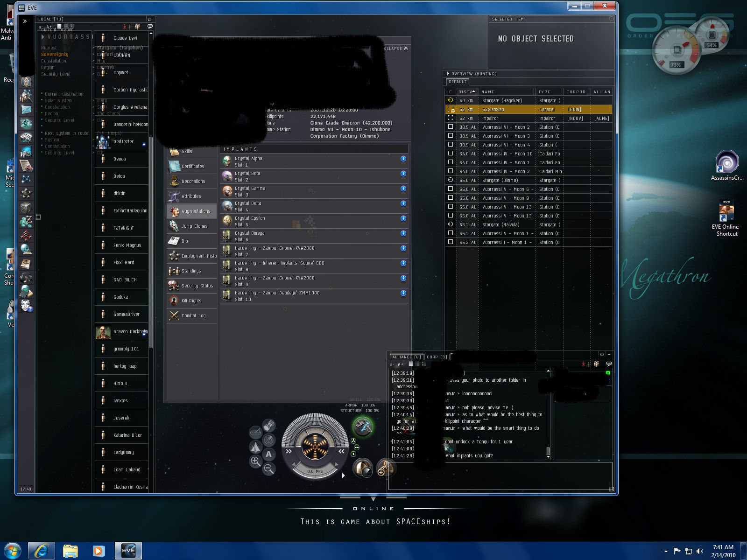Show detailed member list in Alliance chat
747x560 pixels.
(596, 364)
